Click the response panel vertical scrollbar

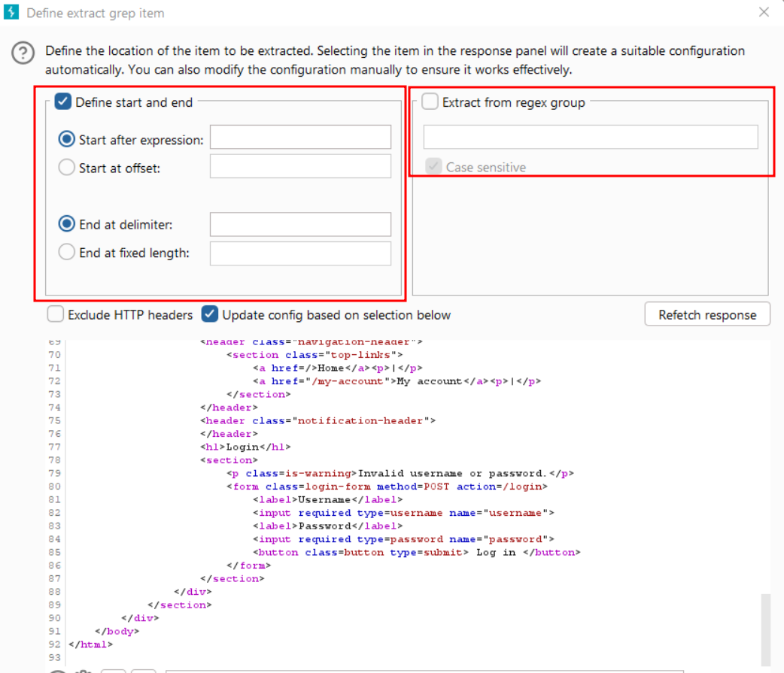(765, 629)
